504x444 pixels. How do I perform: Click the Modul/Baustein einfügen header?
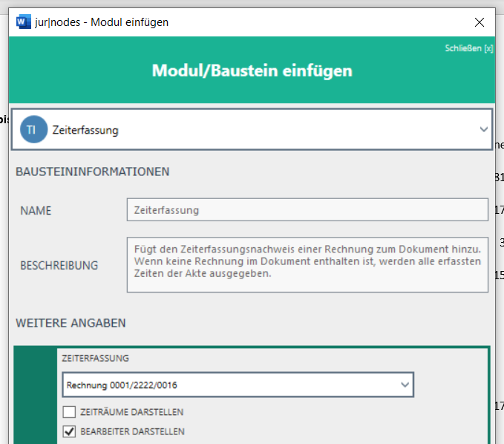tap(252, 71)
